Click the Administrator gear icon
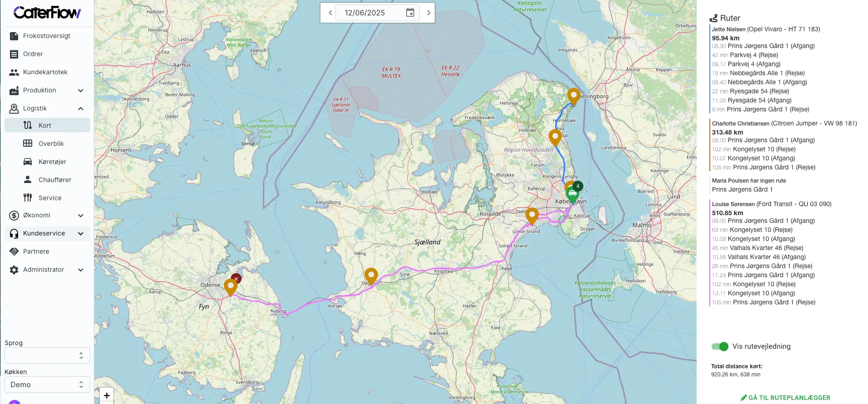The height and width of the screenshot is (404, 868). [x=14, y=270]
